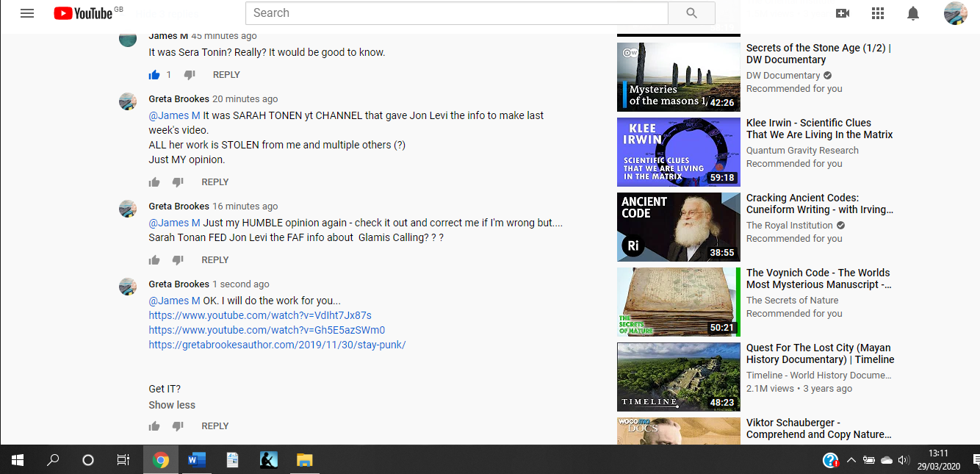Open the create video camera icon
The image size is (980, 474).
(843, 13)
